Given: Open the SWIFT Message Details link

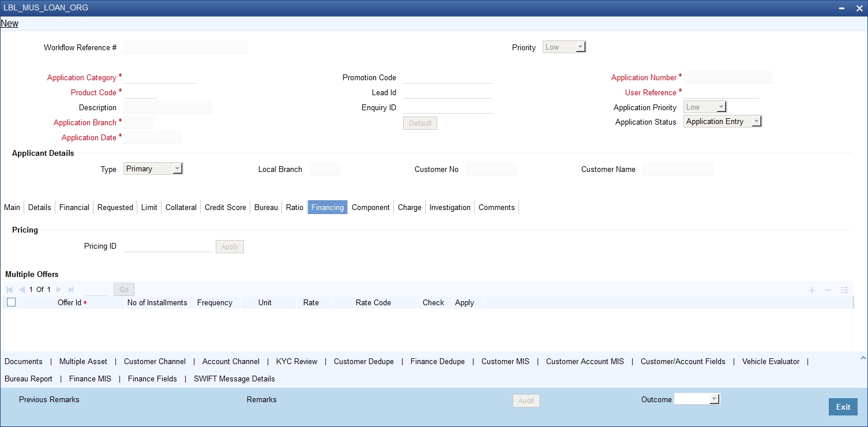Looking at the screenshot, I should [234, 379].
